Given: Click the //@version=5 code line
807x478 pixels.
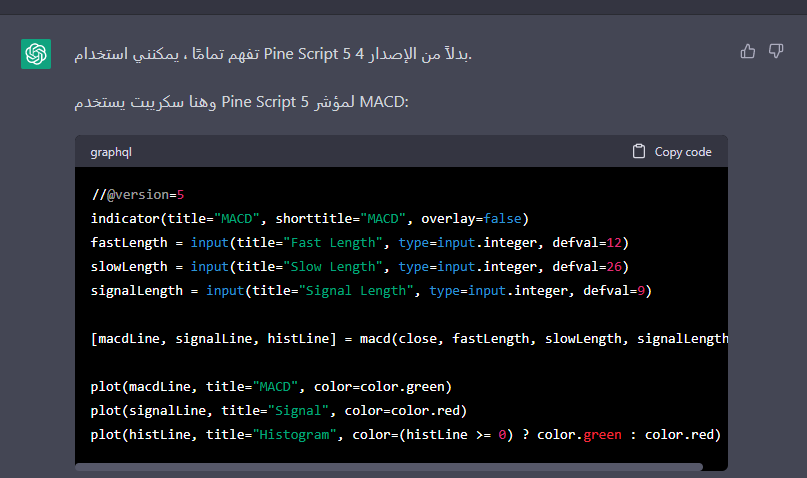Looking at the screenshot, I should pos(137,194).
